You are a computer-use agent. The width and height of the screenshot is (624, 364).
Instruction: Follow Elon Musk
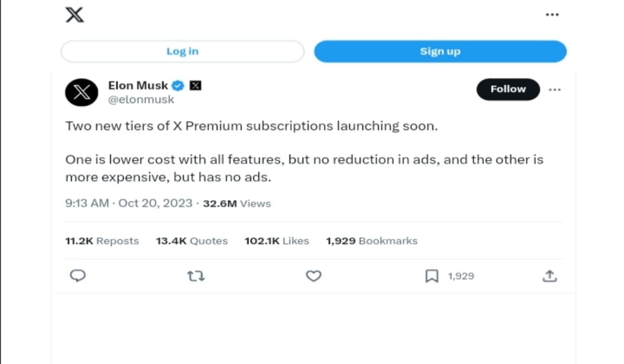click(x=508, y=89)
